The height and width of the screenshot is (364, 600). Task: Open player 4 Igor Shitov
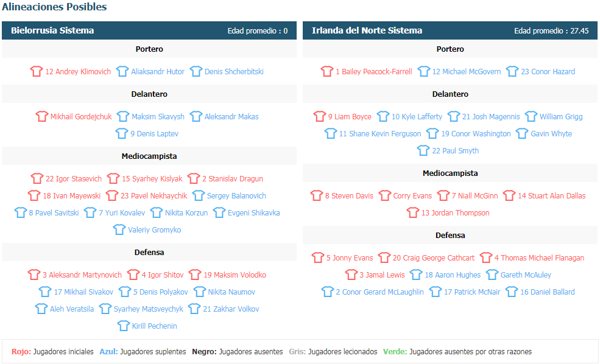click(x=163, y=275)
